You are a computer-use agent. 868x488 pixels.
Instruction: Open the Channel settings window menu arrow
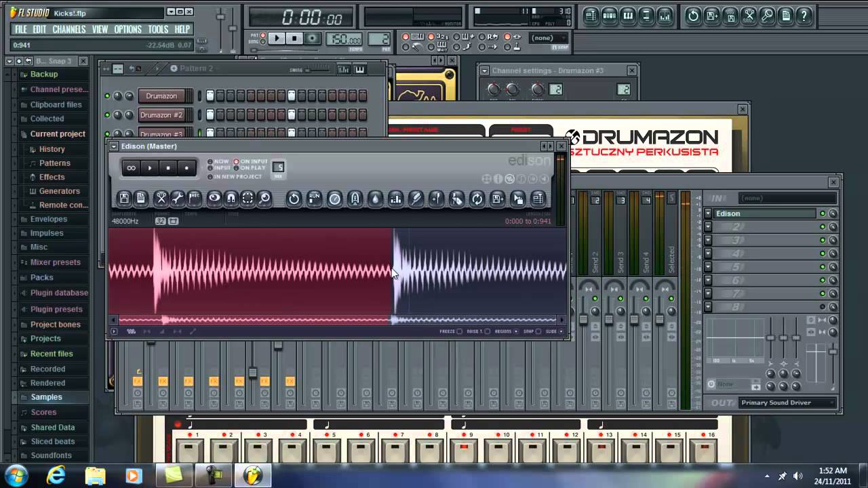(x=484, y=70)
